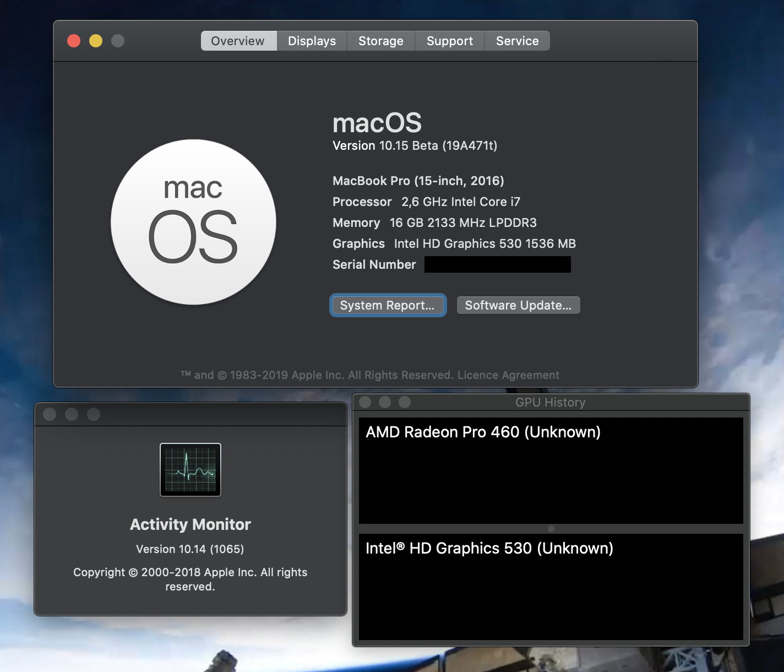Click Version 10.14 (1065) text
The height and width of the screenshot is (672, 784).
click(x=190, y=549)
